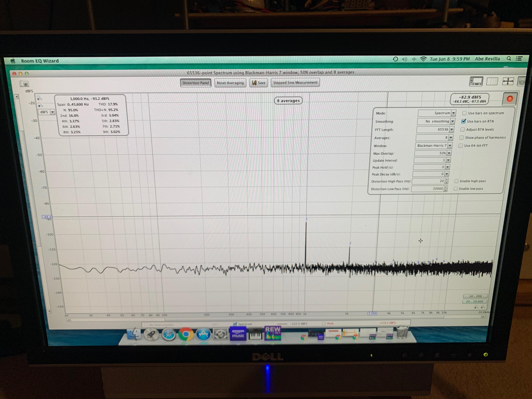Viewport: 532px width, 399px height.
Task: Set range with 20 .. 20,000 button
Action: coord(475,301)
